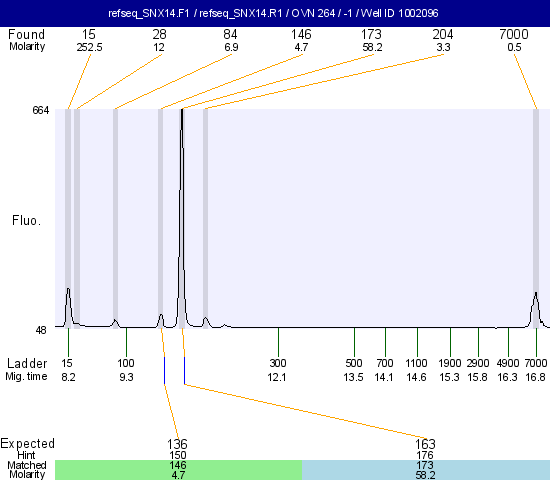Select the found peak label 146
The image size is (550, 480).
click(x=301, y=34)
